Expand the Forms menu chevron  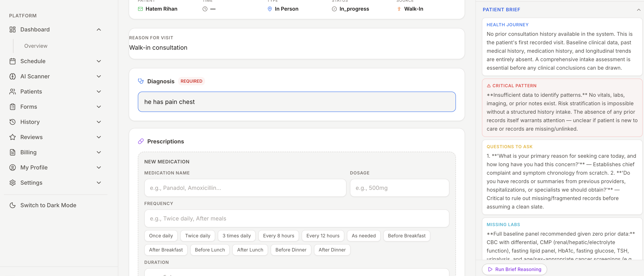click(x=99, y=107)
